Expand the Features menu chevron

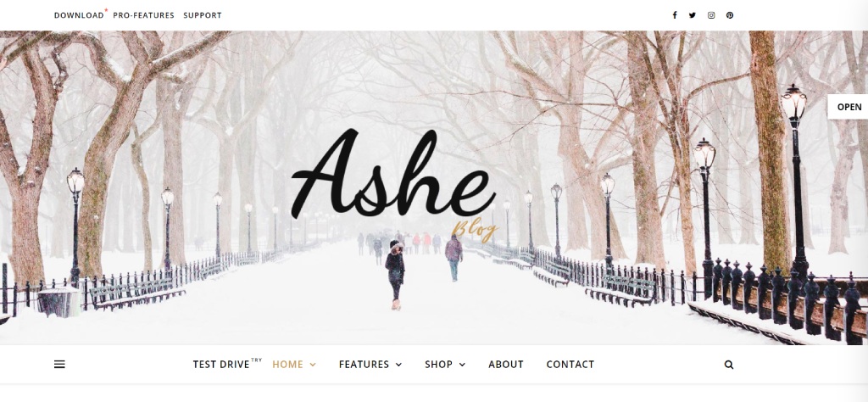point(398,365)
